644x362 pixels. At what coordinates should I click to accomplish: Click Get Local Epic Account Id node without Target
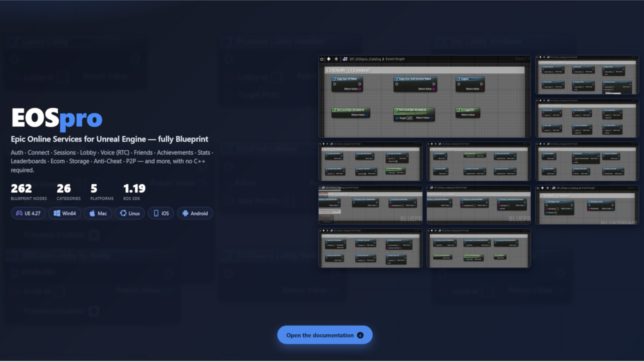(350, 112)
